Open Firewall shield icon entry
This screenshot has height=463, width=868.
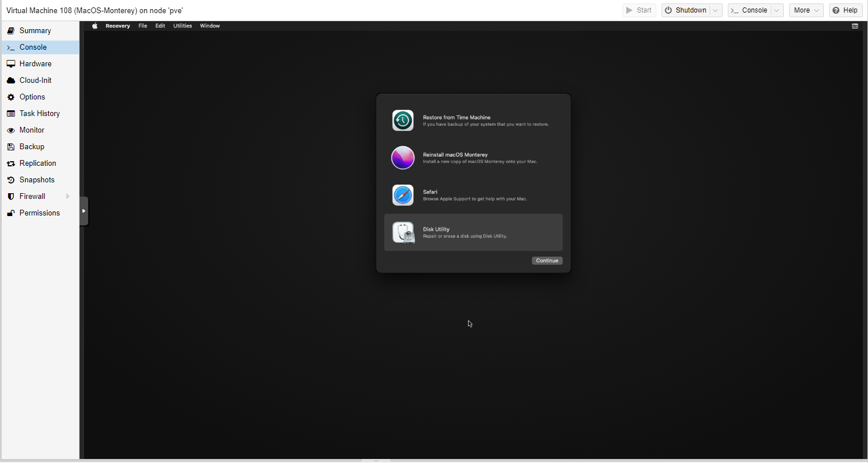11,197
